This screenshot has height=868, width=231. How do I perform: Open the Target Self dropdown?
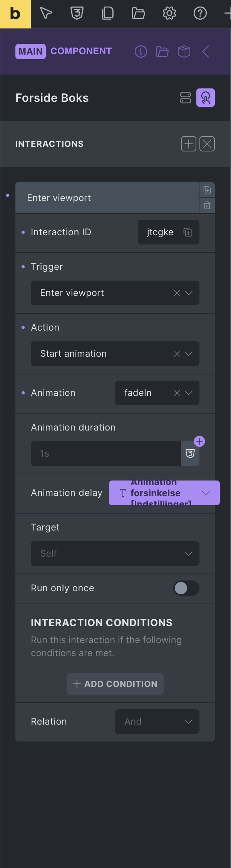115,554
